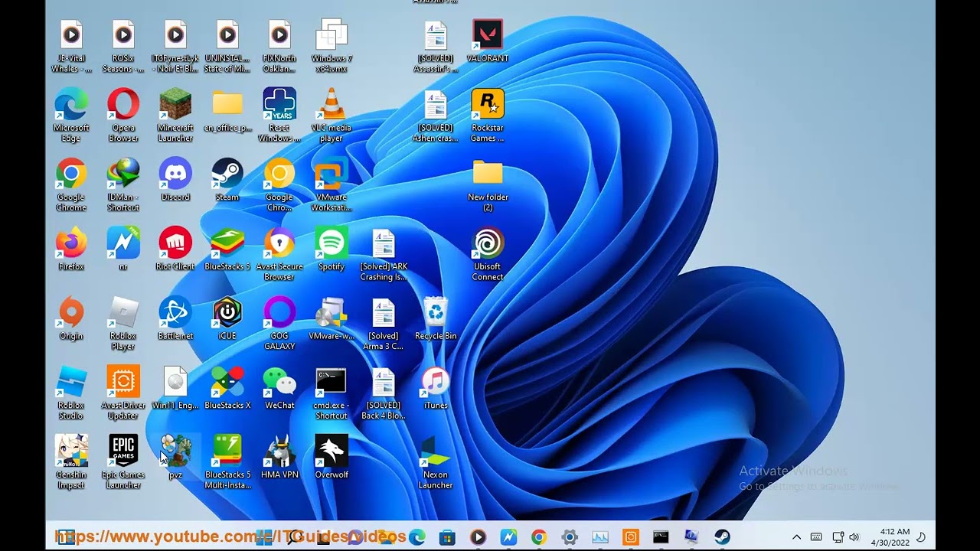
Task: Select the Origin desktop icon
Action: [71, 318]
